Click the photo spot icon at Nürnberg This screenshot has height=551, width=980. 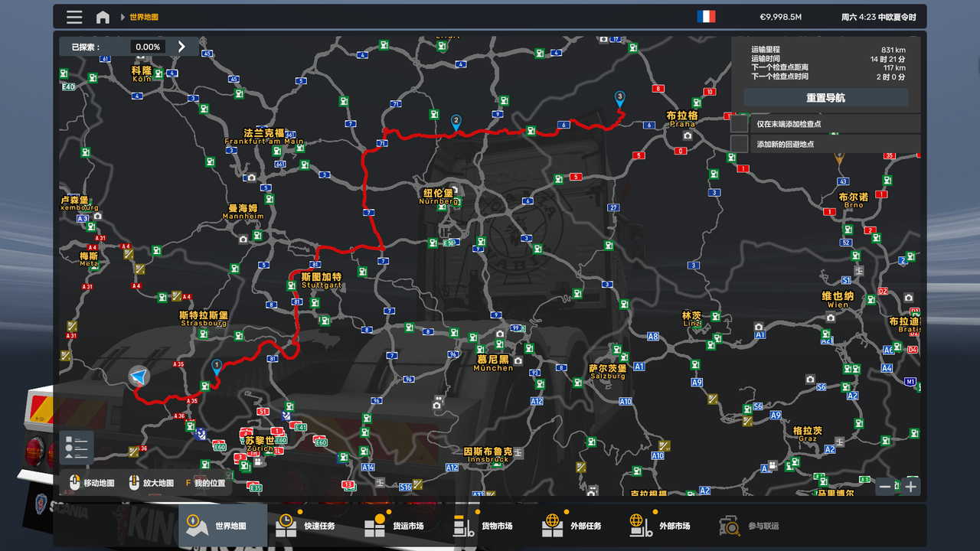click(454, 189)
